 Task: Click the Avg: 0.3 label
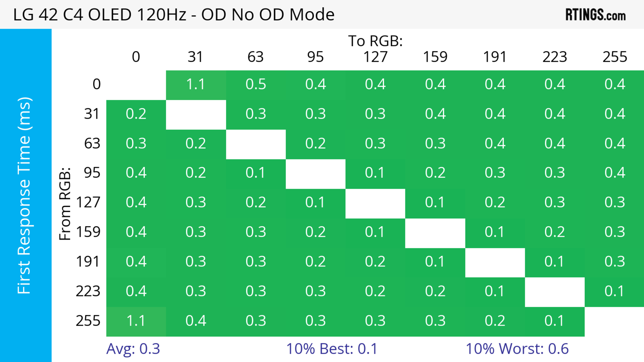point(133,349)
